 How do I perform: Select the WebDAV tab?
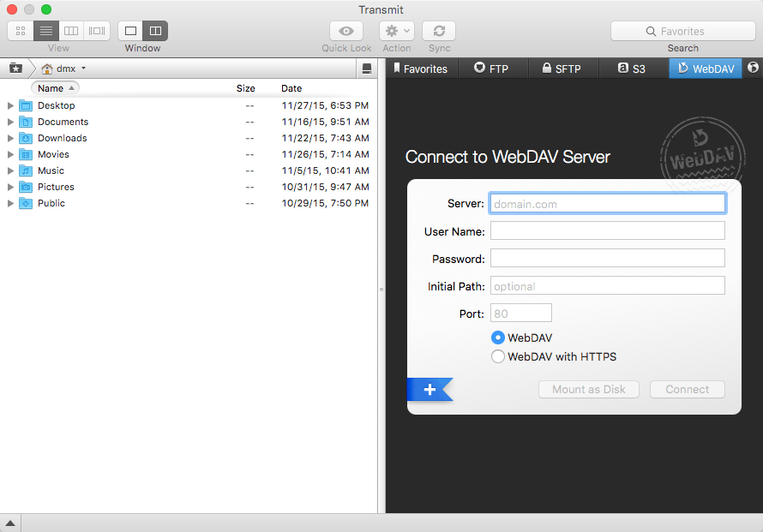(x=706, y=69)
